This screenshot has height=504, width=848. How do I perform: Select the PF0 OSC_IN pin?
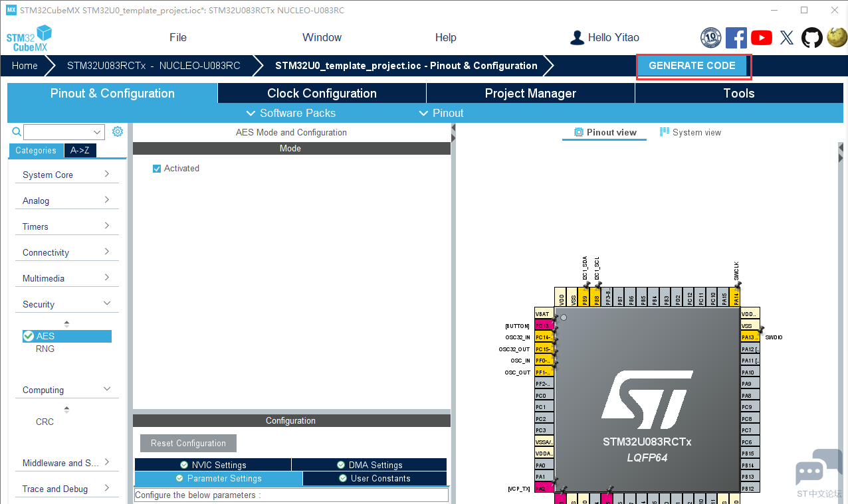tap(544, 361)
